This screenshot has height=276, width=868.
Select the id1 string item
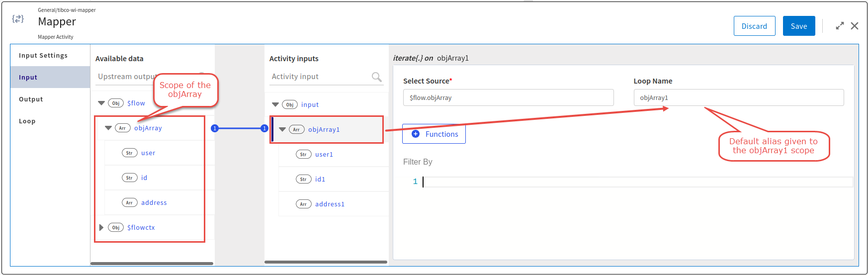(320, 179)
